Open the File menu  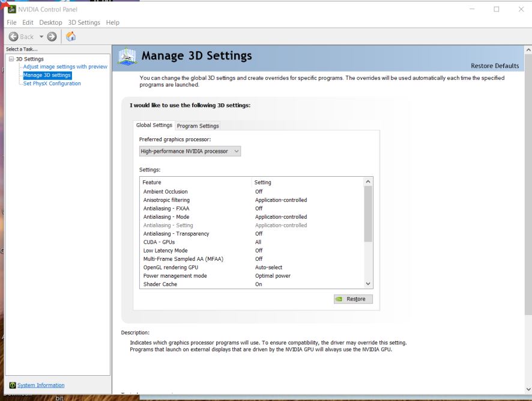[x=11, y=22]
